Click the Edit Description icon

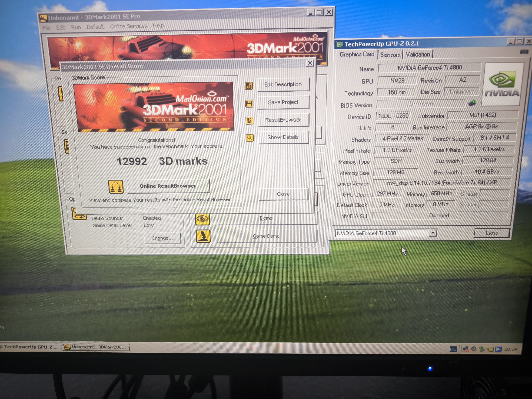(x=249, y=86)
